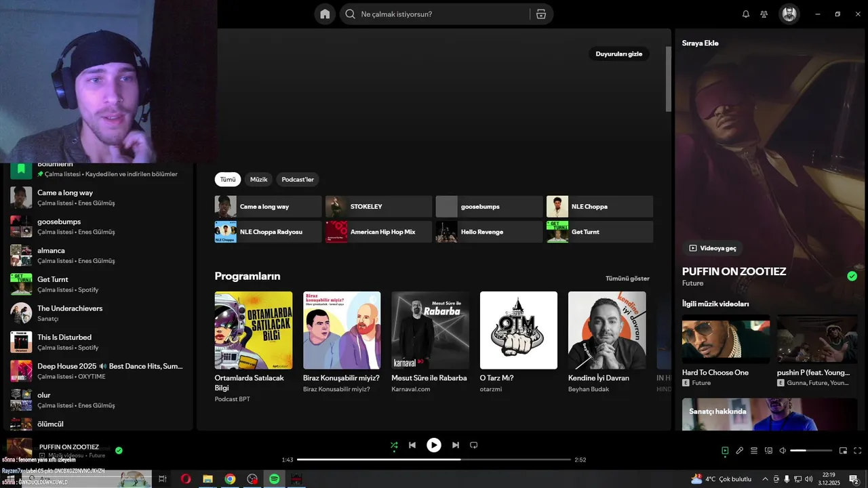Image resolution: width=868 pixels, height=488 pixels.
Task: Open 'Kendine İyi Davran' podcast cover
Action: click(607, 330)
